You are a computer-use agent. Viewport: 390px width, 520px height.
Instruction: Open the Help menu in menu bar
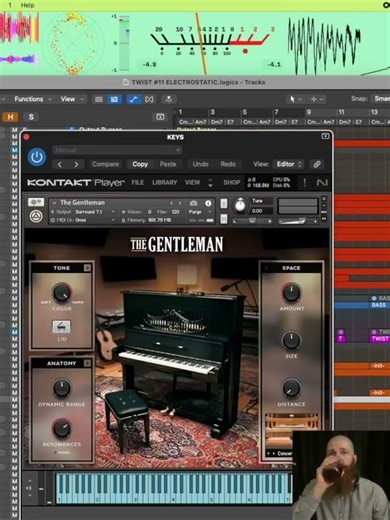click(27, 5)
